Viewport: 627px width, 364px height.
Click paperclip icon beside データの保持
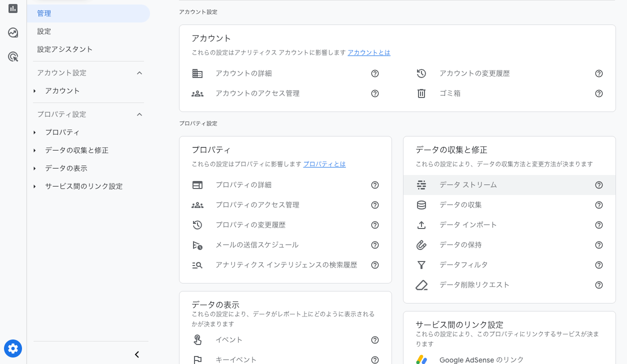point(421,245)
